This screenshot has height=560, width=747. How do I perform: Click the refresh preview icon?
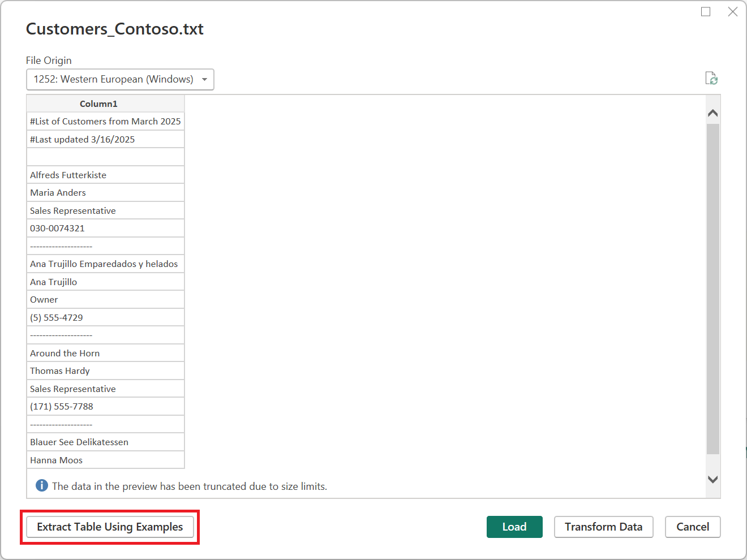pyautogui.click(x=712, y=78)
